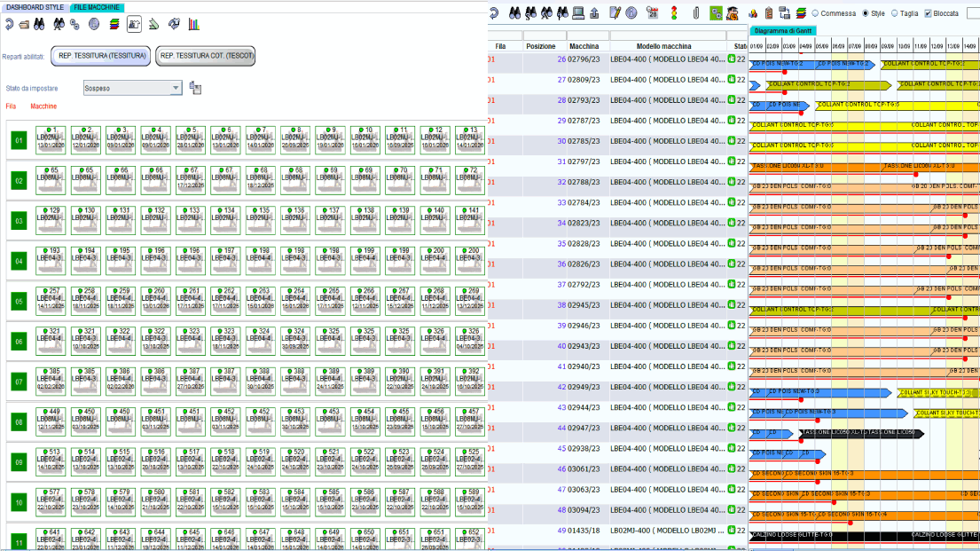This screenshot has height=551, width=980.
Task: Click the 01/09 date in the Gantt timeline header
Action: coord(757,46)
